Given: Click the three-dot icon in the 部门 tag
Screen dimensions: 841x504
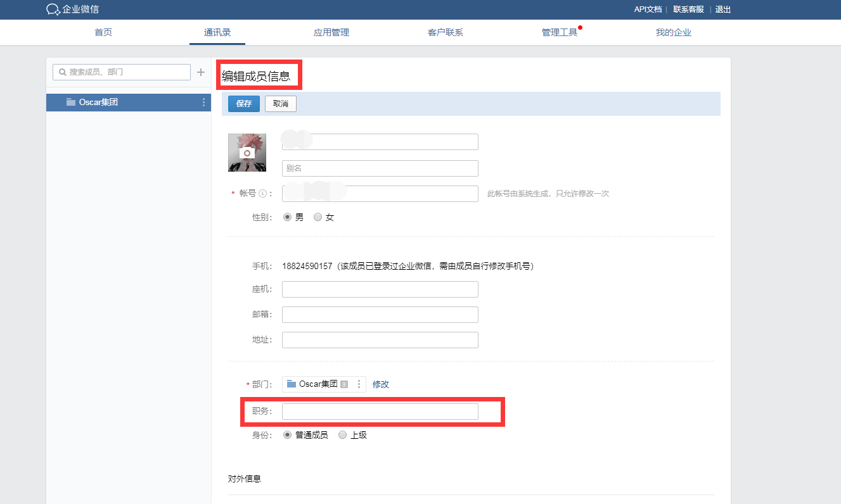Looking at the screenshot, I should click(x=359, y=384).
